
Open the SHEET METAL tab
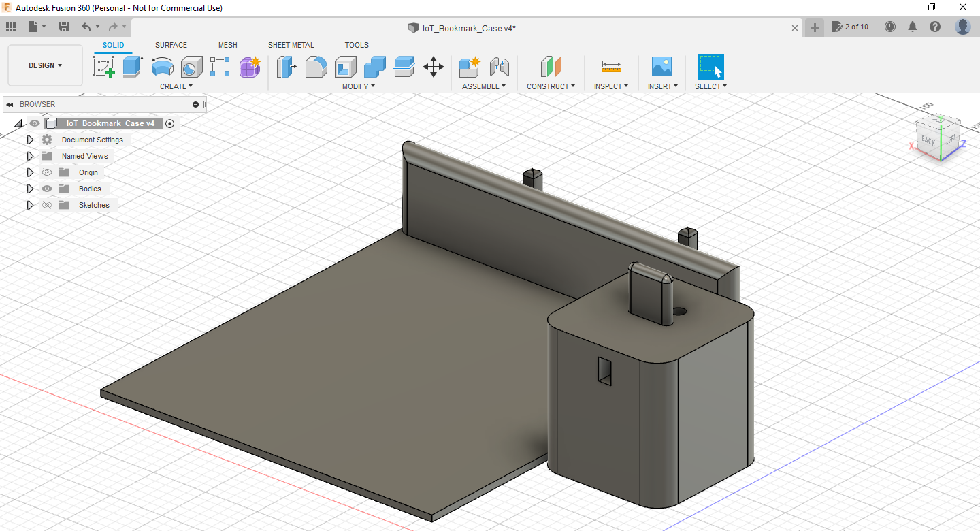pyautogui.click(x=291, y=45)
